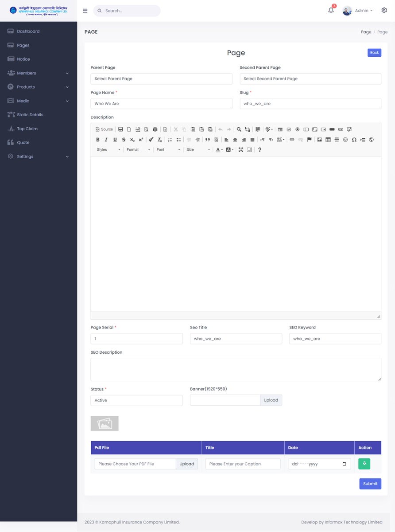Click the Insert Image icon in editor toolbar
395x532 pixels.
[318, 139]
